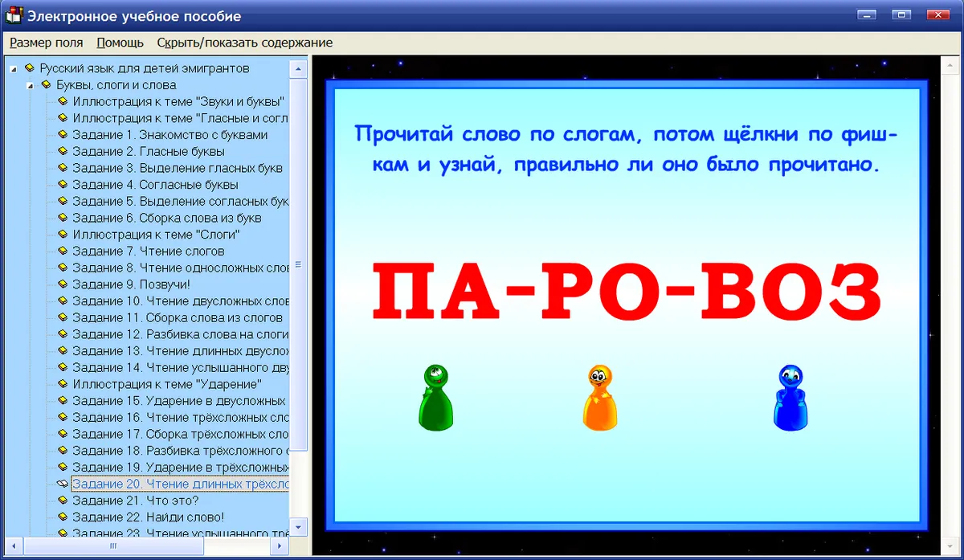Open Задание 10. Чтение двусложных слов
Screen dimensions: 964x560
[180, 300]
